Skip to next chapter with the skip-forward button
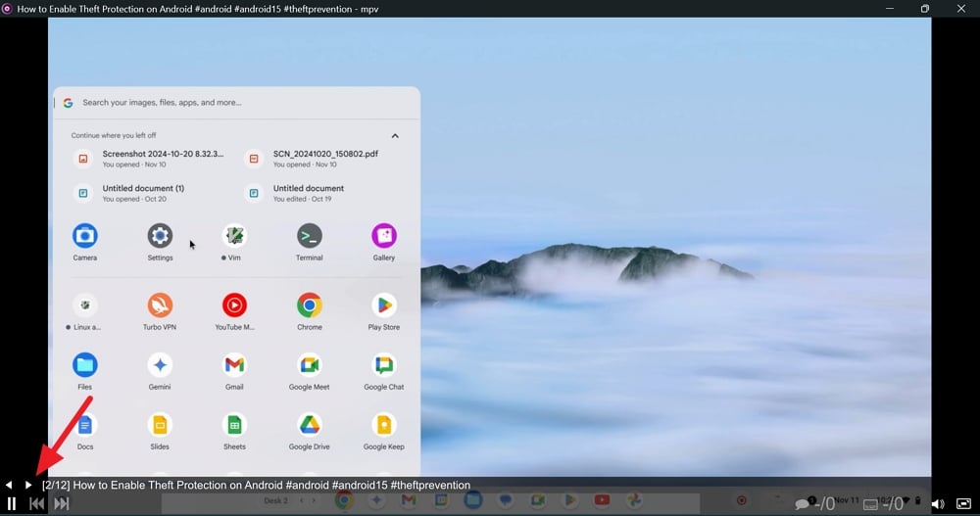 click(61, 503)
